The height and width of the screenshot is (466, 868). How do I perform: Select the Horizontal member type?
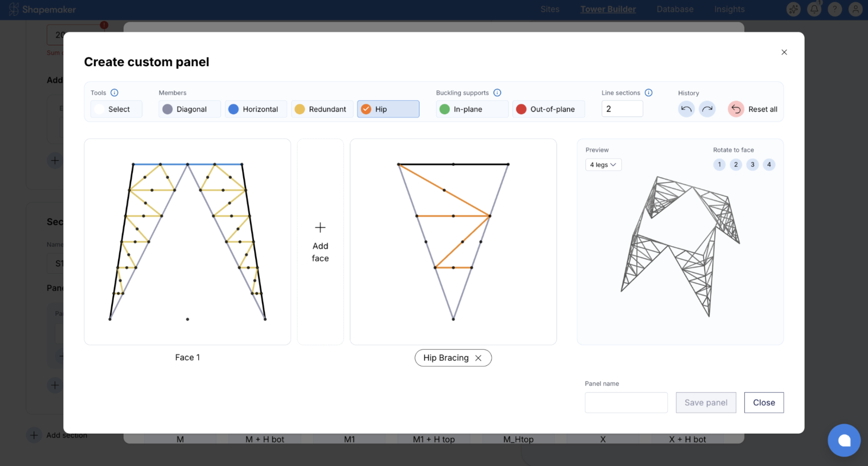[256, 109]
